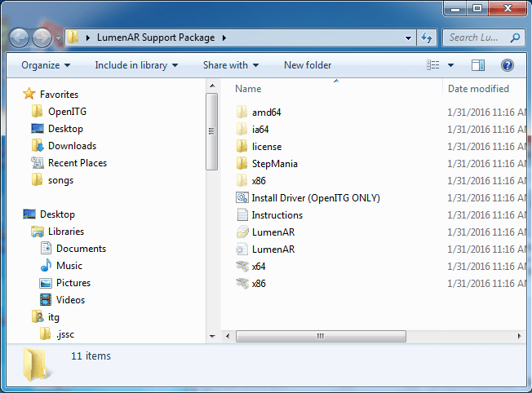This screenshot has height=393, width=532.
Task: Click the navigation pane scroll down arrow
Action: click(x=212, y=336)
